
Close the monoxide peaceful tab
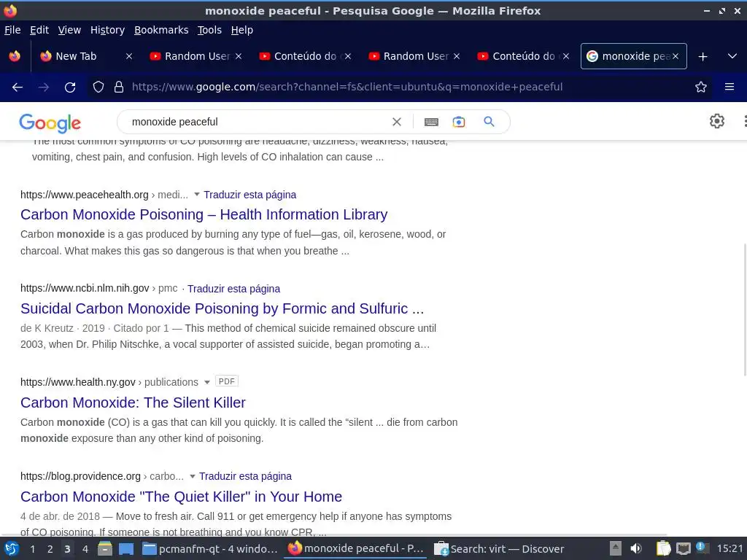point(675,56)
